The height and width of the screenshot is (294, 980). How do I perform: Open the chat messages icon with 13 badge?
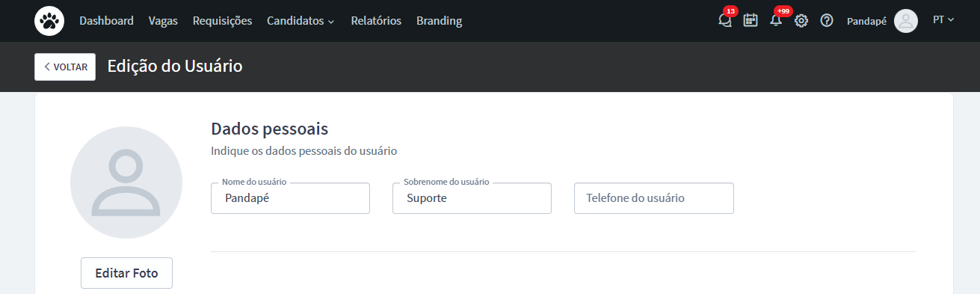(725, 20)
